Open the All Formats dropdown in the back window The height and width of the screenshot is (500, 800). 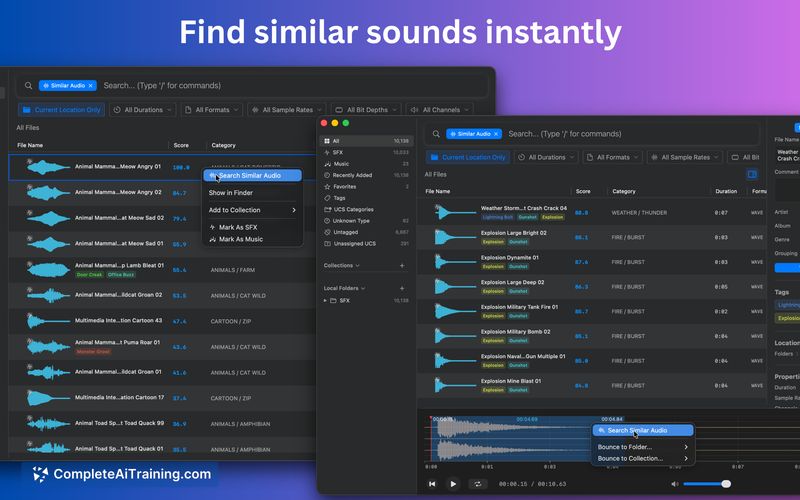pos(211,110)
